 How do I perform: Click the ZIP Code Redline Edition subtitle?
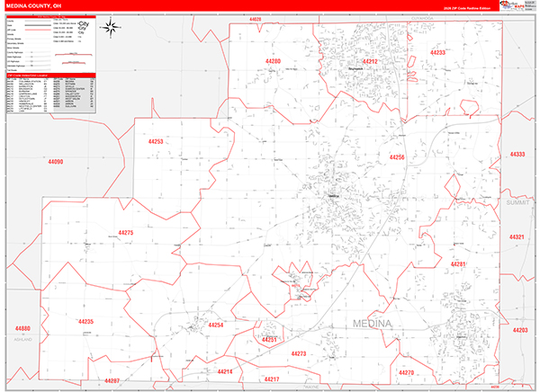tap(466, 8)
